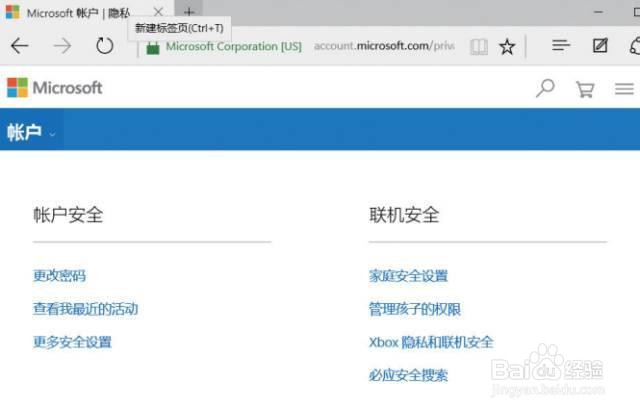Click the Microsoft Corporation [US] certificate label

pos(233,46)
